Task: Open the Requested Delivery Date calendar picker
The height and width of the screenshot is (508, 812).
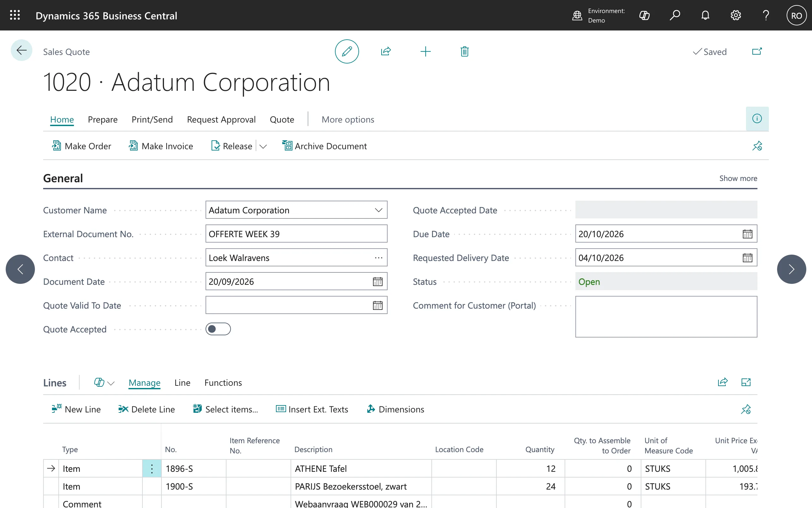Action: tap(747, 258)
